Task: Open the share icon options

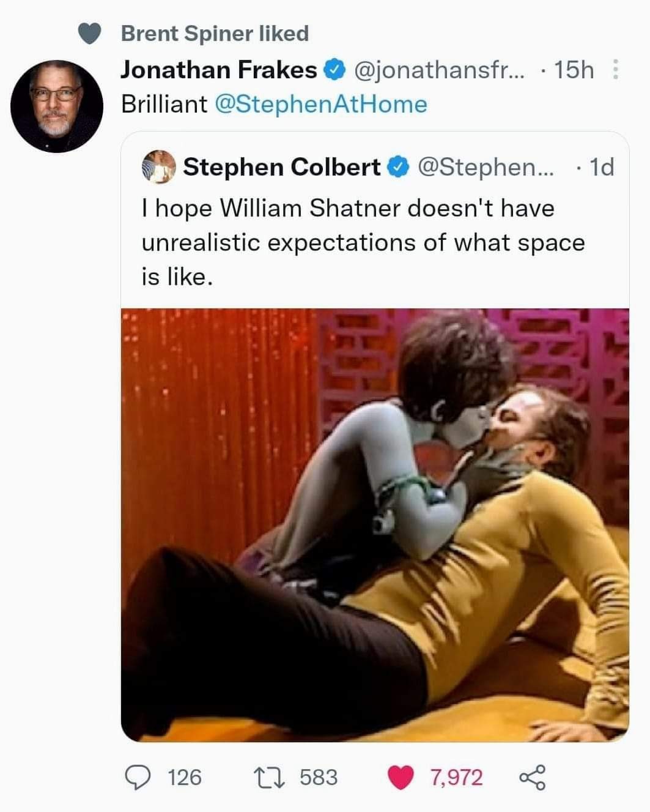Action: tap(532, 778)
